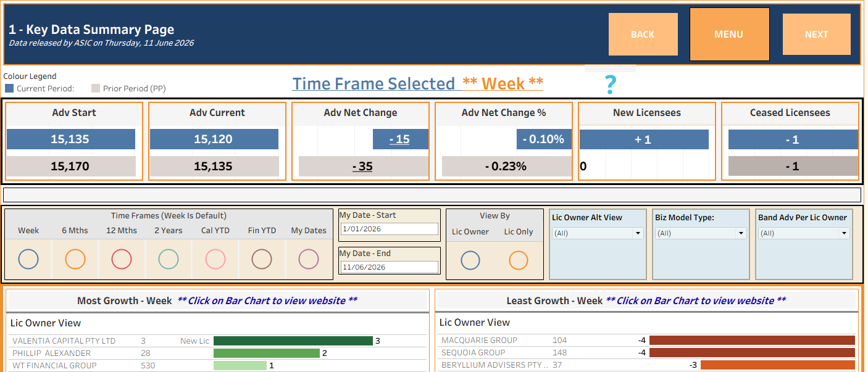Select the My Dates time frame circle

[x=309, y=259]
